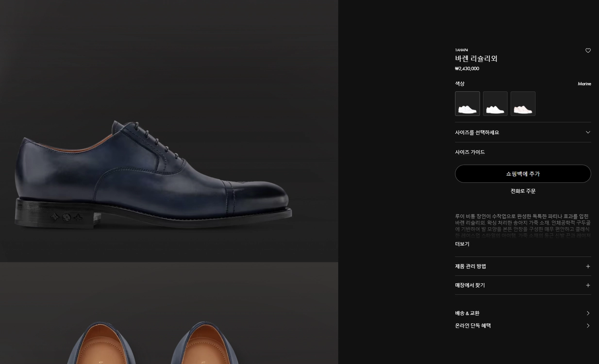Image resolution: width=599 pixels, height=364 pixels.
Task: Click 전화로 주문 link
Action: (523, 191)
